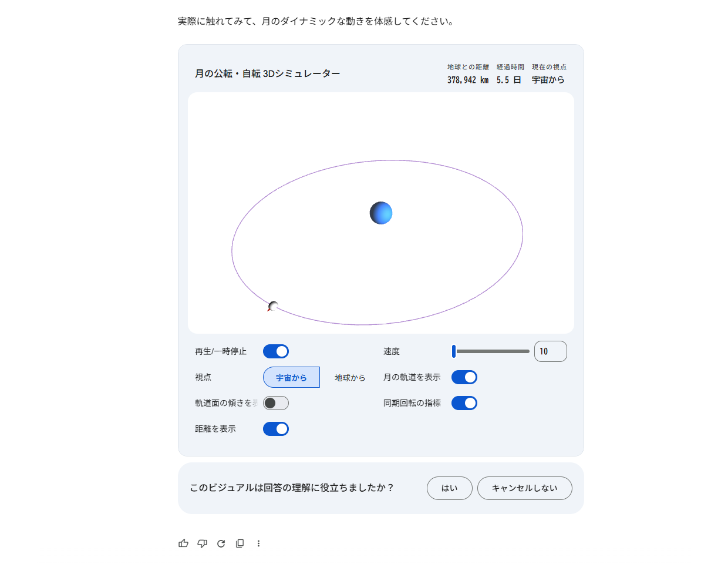This screenshot has width=728, height=564.
Task: Click the はい feedback button
Action: click(450, 488)
